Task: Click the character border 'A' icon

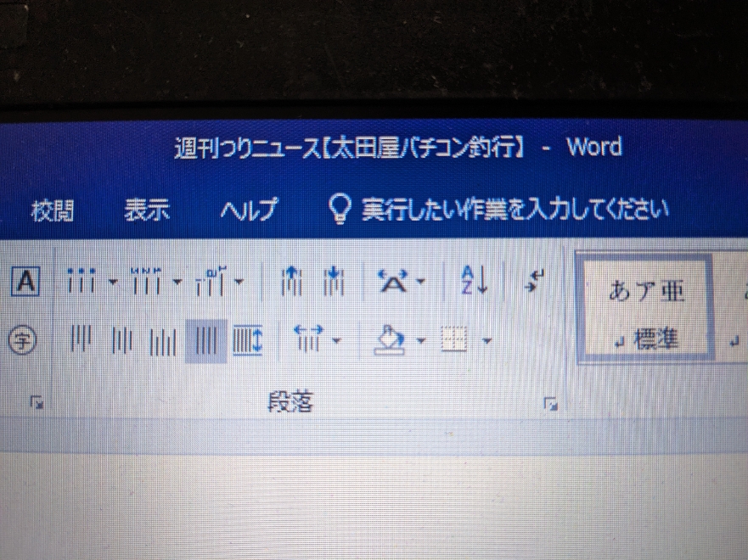Action: pyautogui.click(x=25, y=283)
